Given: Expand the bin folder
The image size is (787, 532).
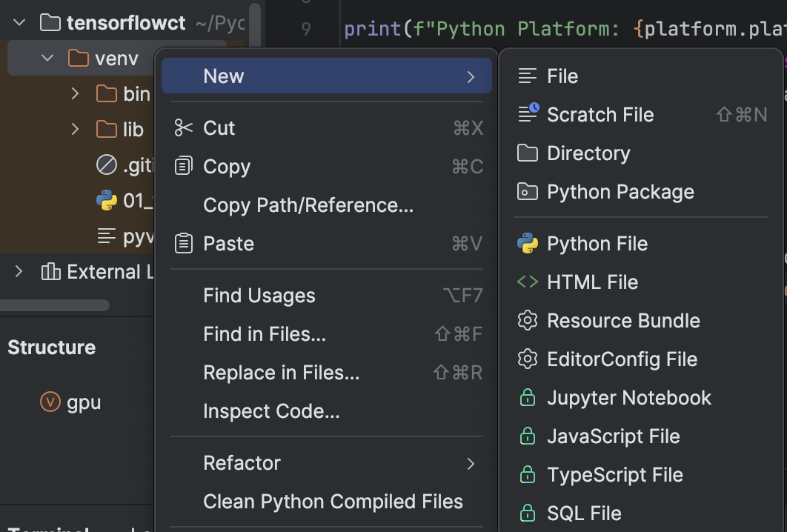Looking at the screenshot, I should pyautogui.click(x=75, y=94).
